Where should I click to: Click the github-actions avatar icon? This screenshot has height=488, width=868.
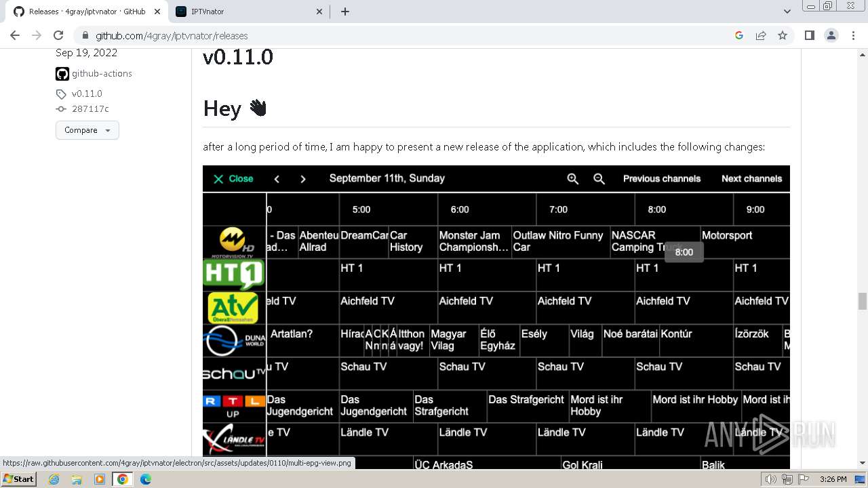pyautogui.click(x=62, y=74)
